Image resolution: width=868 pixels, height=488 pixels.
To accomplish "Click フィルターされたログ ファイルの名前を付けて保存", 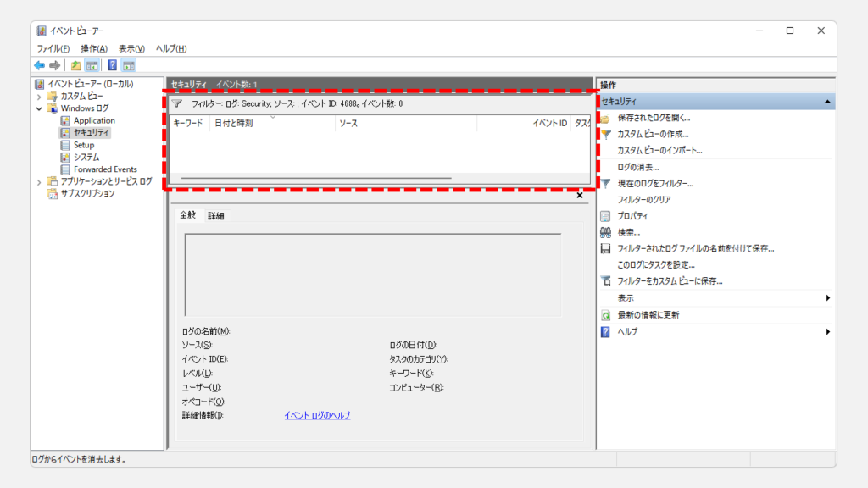I will [695, 248].
